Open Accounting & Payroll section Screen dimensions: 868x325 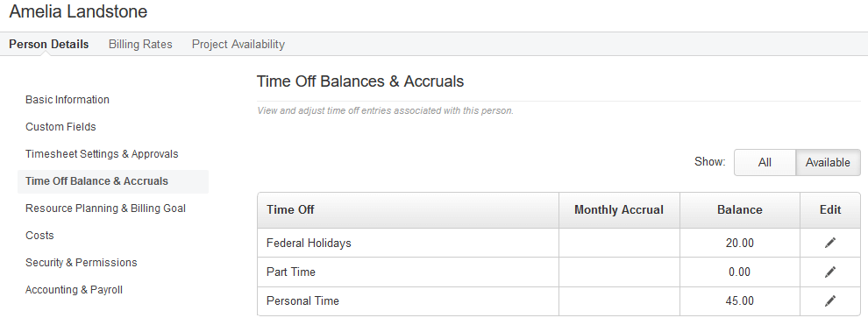tap(74, 290)
